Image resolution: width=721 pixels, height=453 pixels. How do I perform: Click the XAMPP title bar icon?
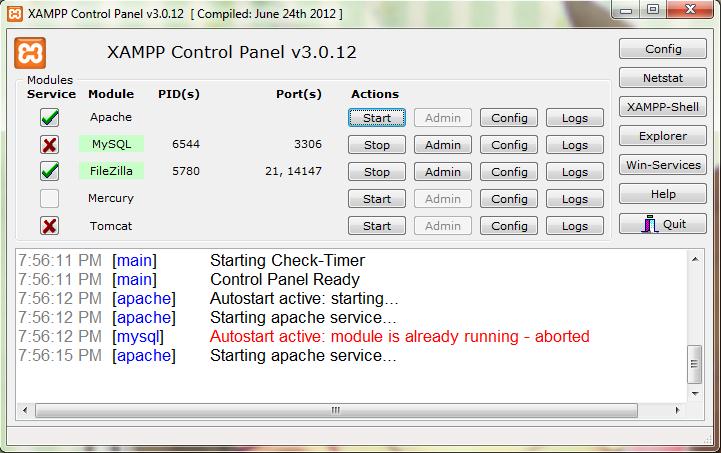[15, 14]
